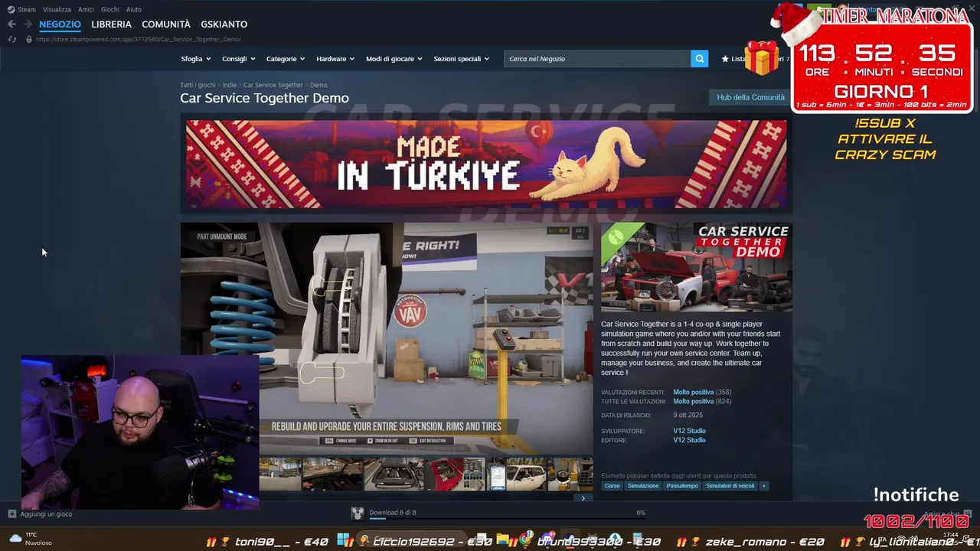
Task: Select the open engine bay thumbnail
Action: click(394, 474)
